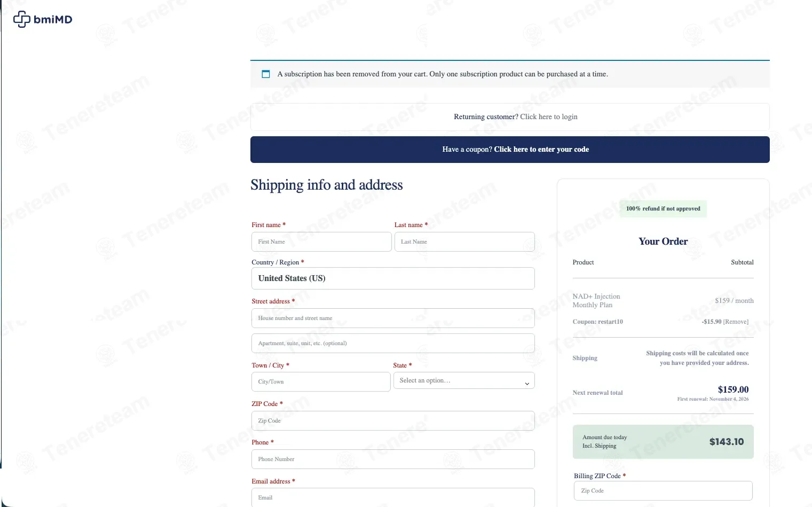
Task: Click the $159 / month price
Action: [x=734, y=301]
